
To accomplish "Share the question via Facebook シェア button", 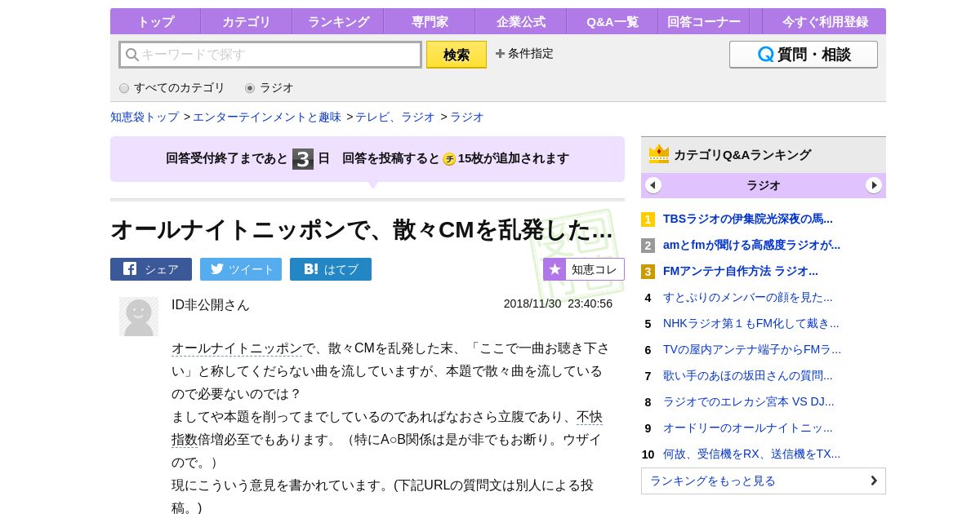I will pos(151,269).
